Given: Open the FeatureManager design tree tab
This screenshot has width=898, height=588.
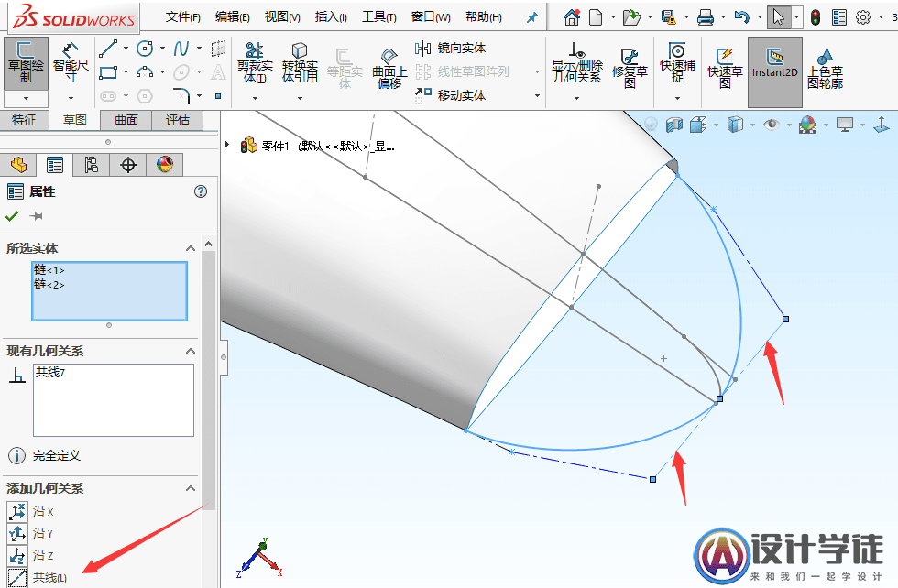Looking at the screenshot, I should click(x=18, y=165).
